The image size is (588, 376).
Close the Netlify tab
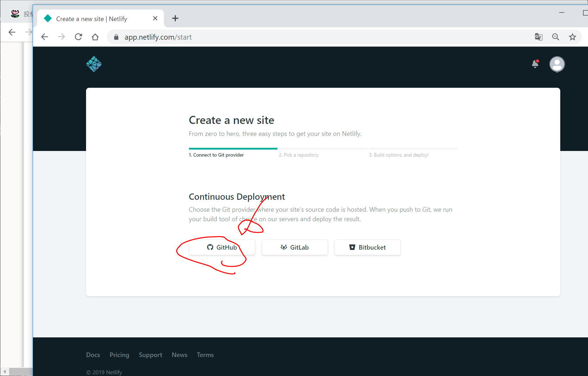(155, 18)
